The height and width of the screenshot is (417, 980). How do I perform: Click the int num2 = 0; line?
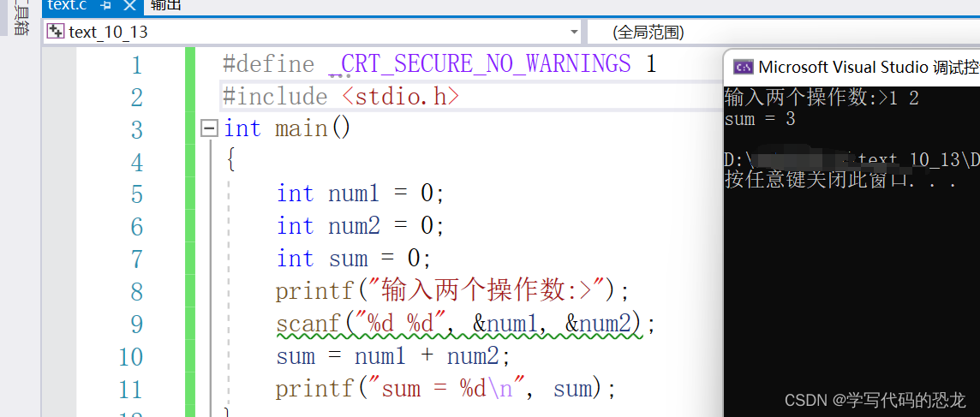(x=360, y=226)
